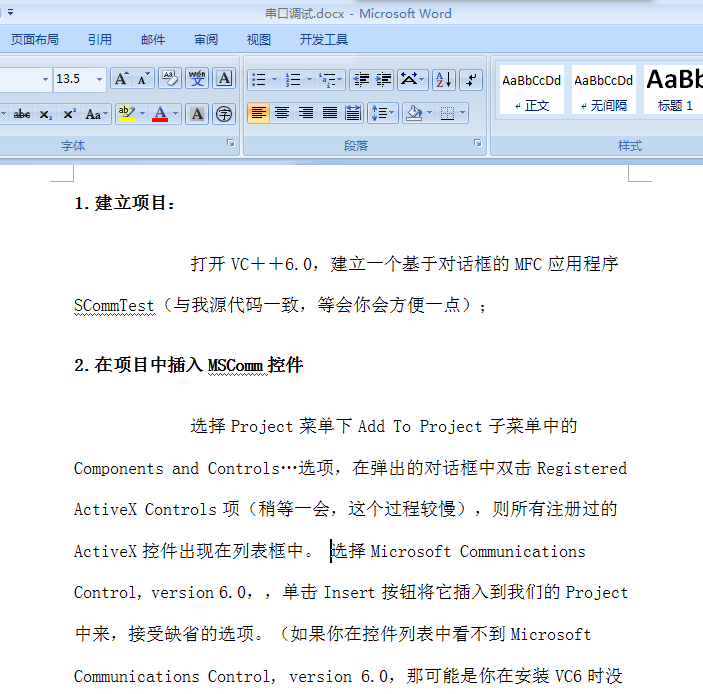
Task: Customize the Quick Access Toolbar dropdown
Action: 10,13
